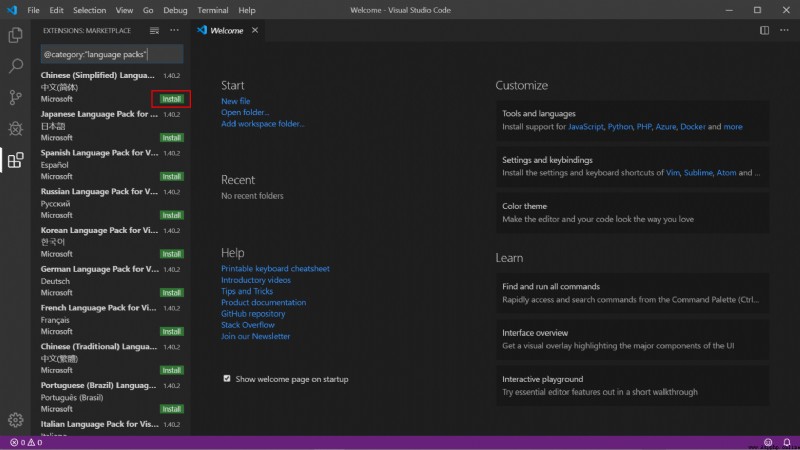Click the Sublime keybindings link
The width and height of the screenshot is (800, 450).
pos(698,172)
